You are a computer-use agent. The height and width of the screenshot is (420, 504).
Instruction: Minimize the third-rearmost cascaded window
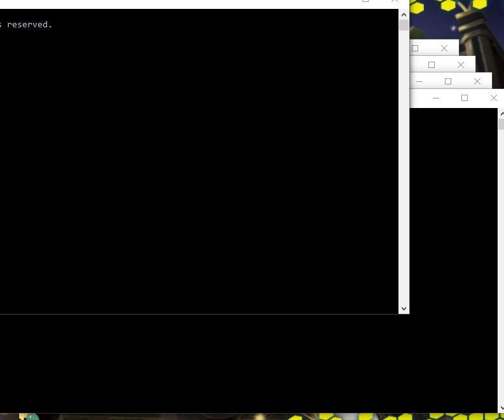coord(419,81)
